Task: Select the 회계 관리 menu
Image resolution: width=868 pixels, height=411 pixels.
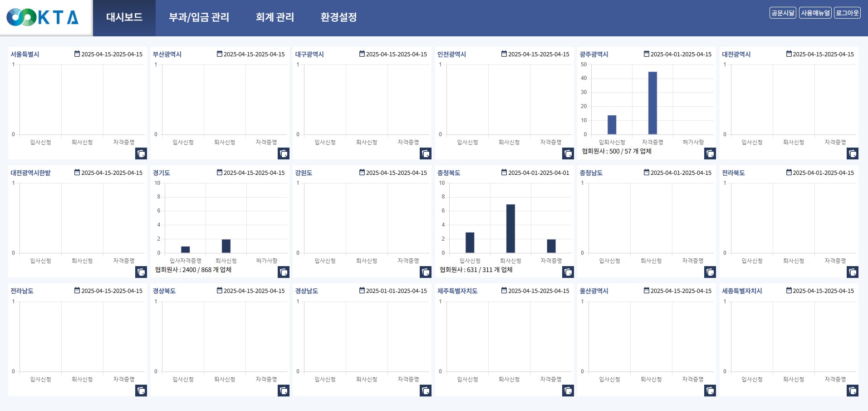Action: coord(275,17)
